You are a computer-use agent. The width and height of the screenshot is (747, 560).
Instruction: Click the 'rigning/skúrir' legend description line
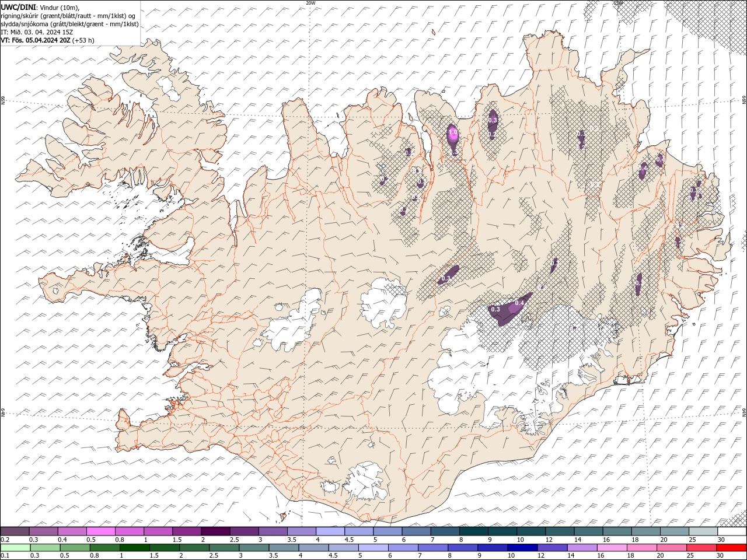click(69, 16)
